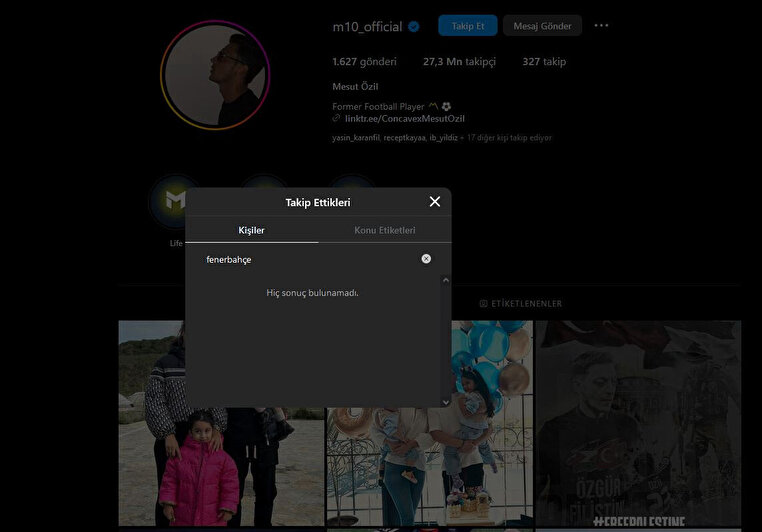
Task: Click scroll up arrow in dialog
Action: coord(446,280)
